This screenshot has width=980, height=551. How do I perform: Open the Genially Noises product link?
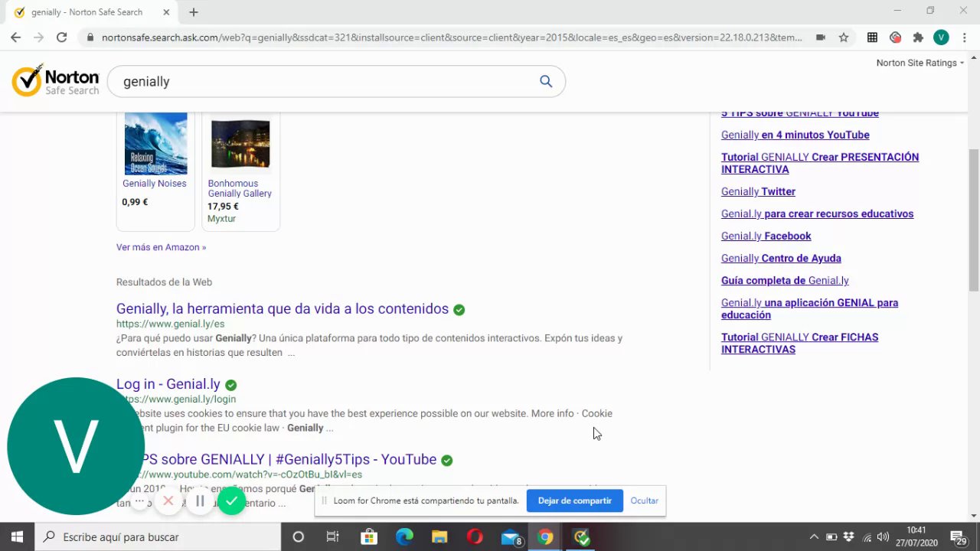155,184
